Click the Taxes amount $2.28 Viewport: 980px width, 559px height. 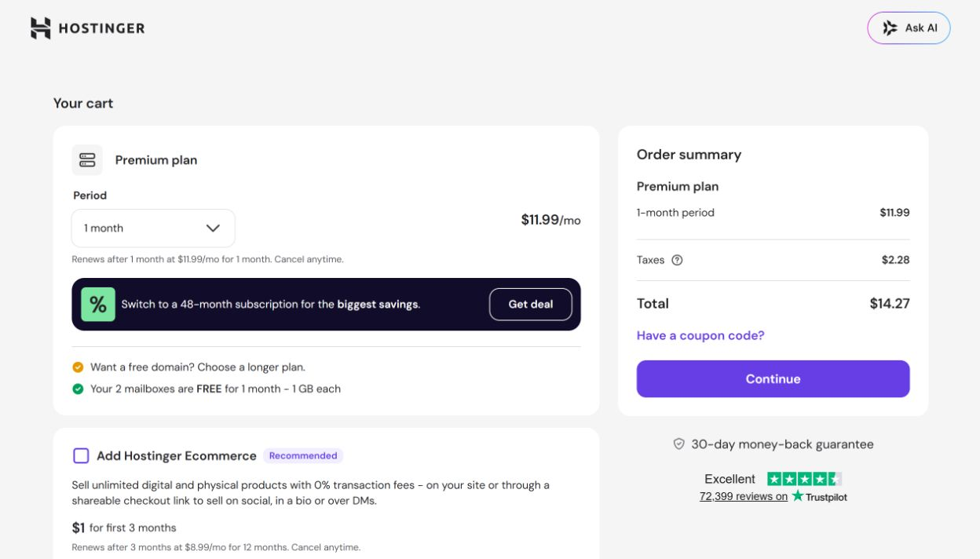coord(895,260)
